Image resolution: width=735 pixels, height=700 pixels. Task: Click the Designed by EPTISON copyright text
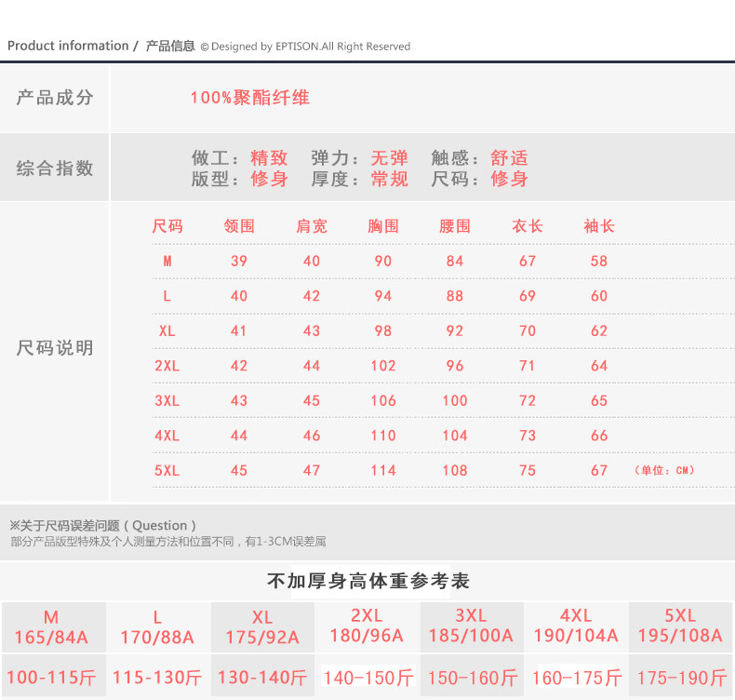point(305,47)
